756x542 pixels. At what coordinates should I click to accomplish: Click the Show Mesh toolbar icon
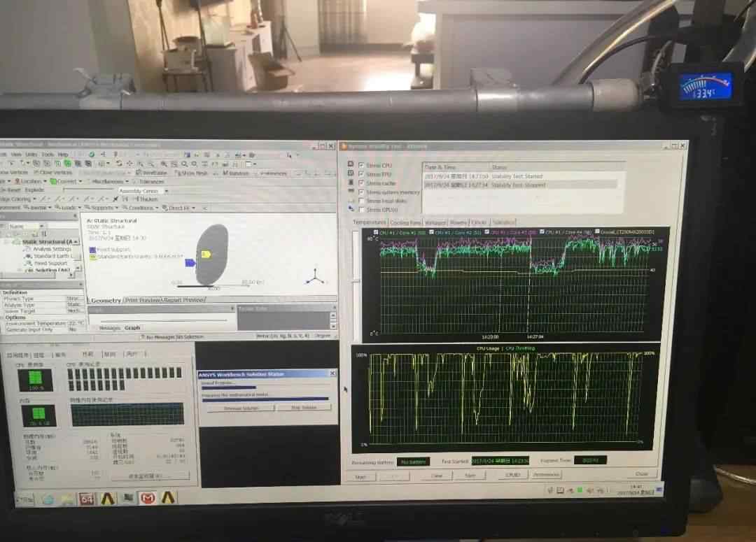pos(191,173)
